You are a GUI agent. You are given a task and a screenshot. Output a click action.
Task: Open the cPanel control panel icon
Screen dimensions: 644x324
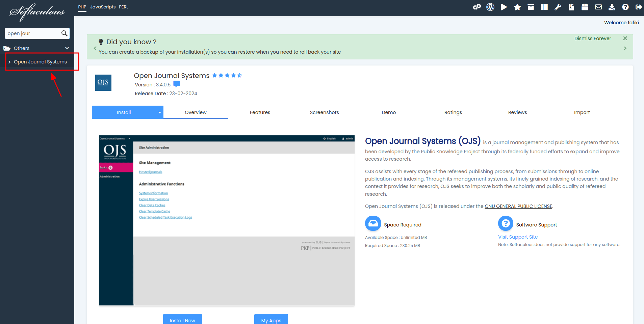coord(477,7)
